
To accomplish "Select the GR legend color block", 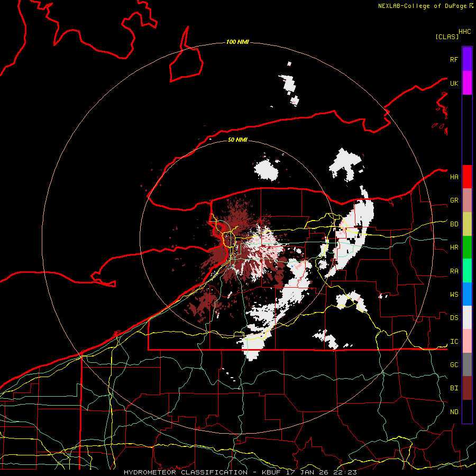I will click(x=467, y=200).
